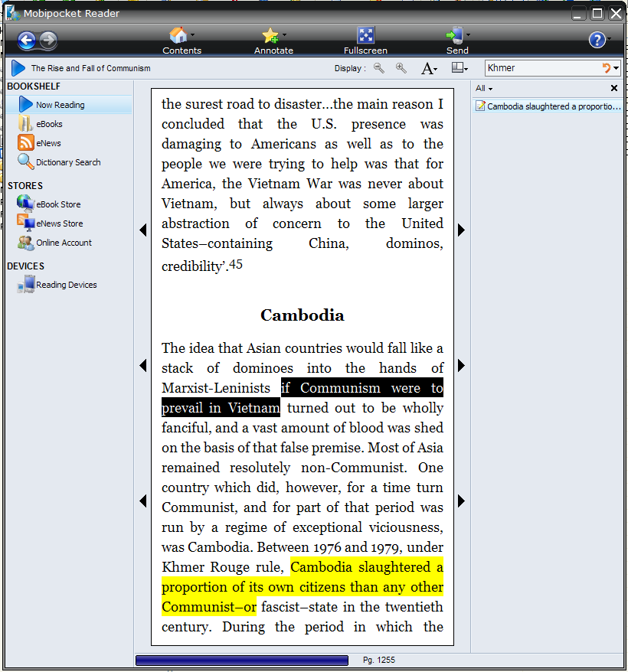Open the page layout dropdown

pos(460,68)
